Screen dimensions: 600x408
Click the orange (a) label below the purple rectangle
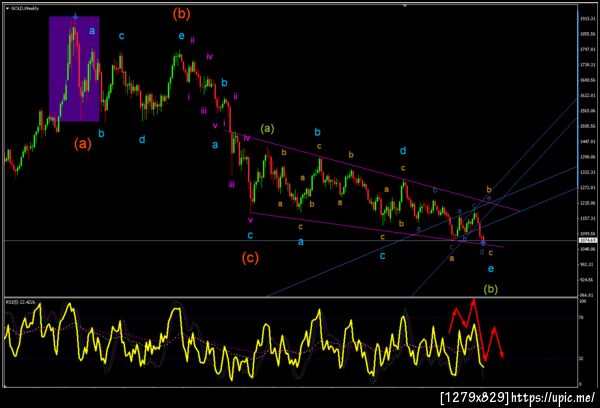(83, 144)
